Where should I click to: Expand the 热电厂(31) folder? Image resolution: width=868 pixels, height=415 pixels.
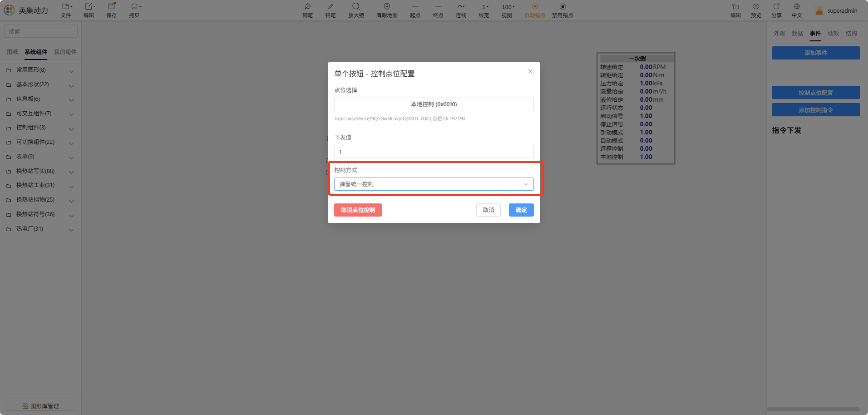coord(40,229)
